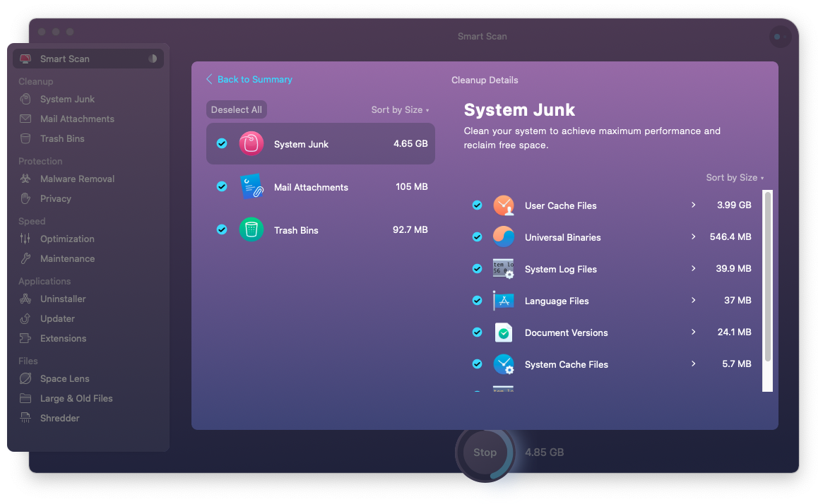The height and width of the screenshot is (504, 823).
Task: Click the cleanup details list scrollbar
Action: [768, 277]
